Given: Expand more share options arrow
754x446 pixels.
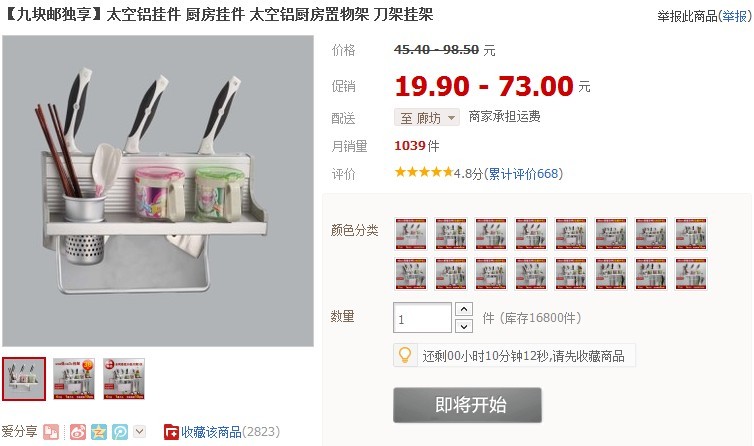Looking at the screenshot, I should pos(139,431).
